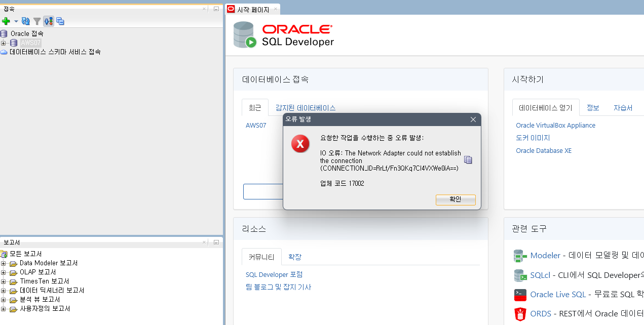Screen dimensions: 644x325
Task: Open the dropdown arrow beside New Connection
Action: pos(16,21)
